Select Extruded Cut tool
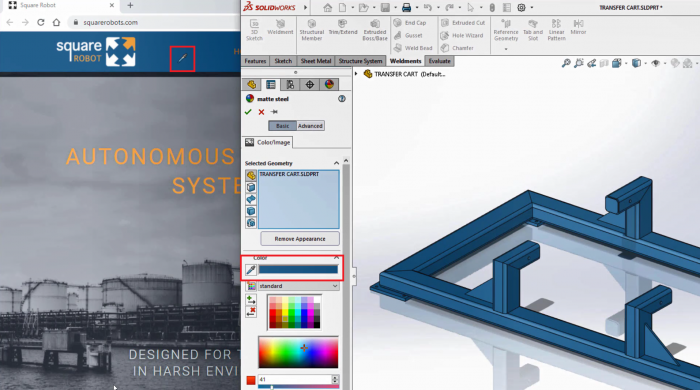This screenshot has height=390, width=700. click(462, 23)
